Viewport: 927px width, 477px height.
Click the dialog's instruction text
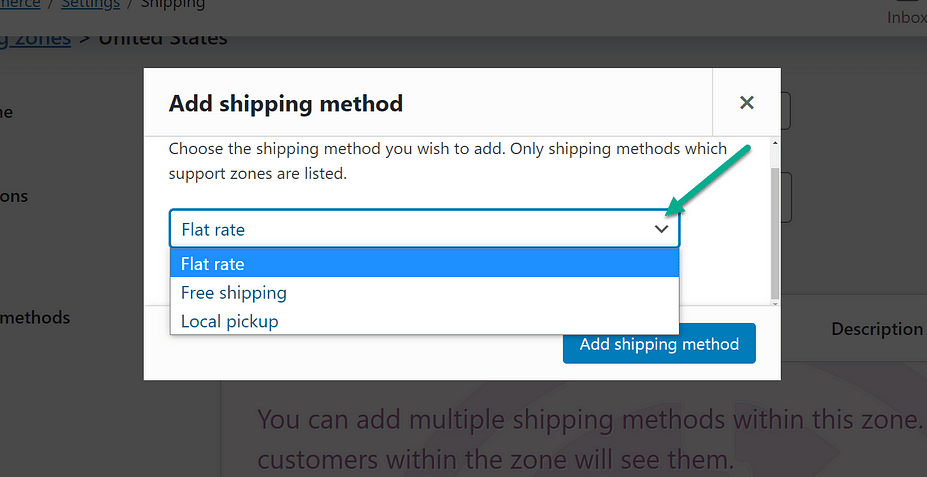[447, 160]
